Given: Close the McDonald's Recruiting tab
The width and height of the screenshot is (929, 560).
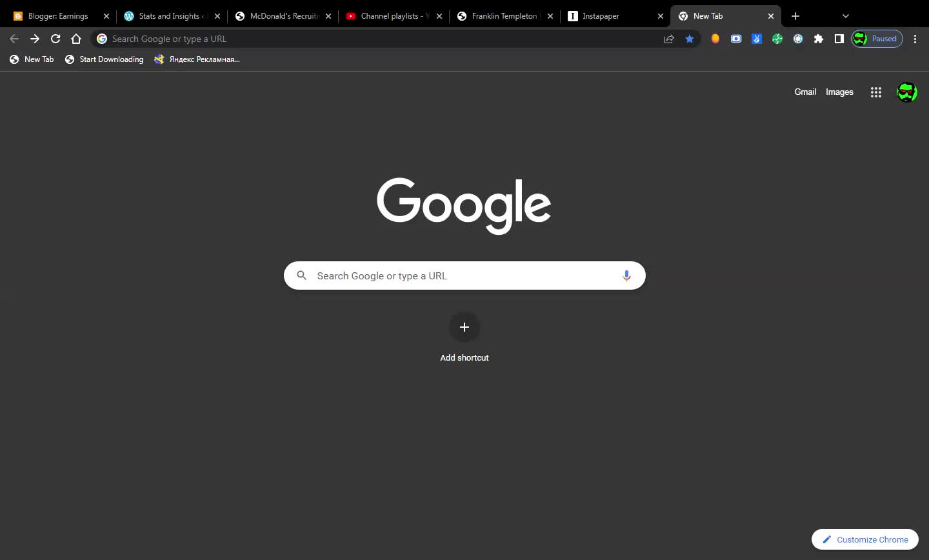Looking at the screenshot, I should click(x=328, y=16).
